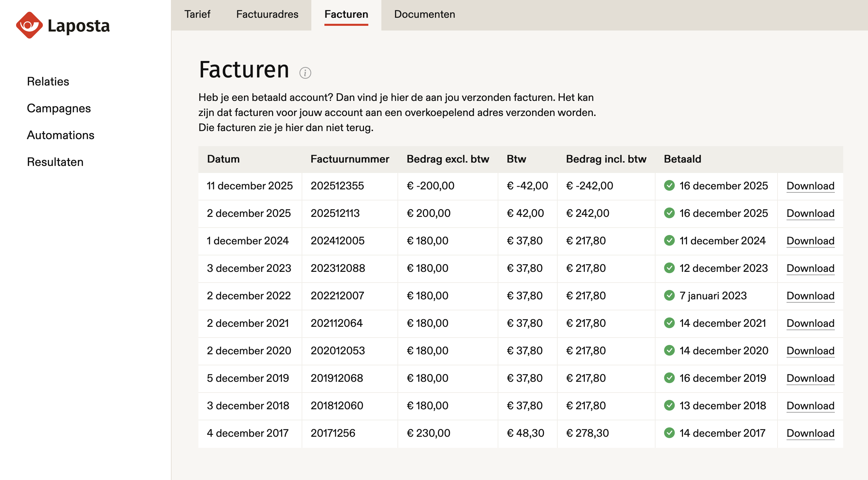Click the Laposta logo icon

pos(29,25)
